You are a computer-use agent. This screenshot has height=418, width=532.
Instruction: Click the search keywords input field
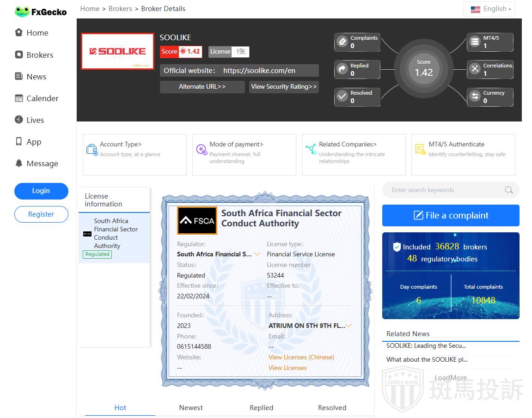(444, 190)
